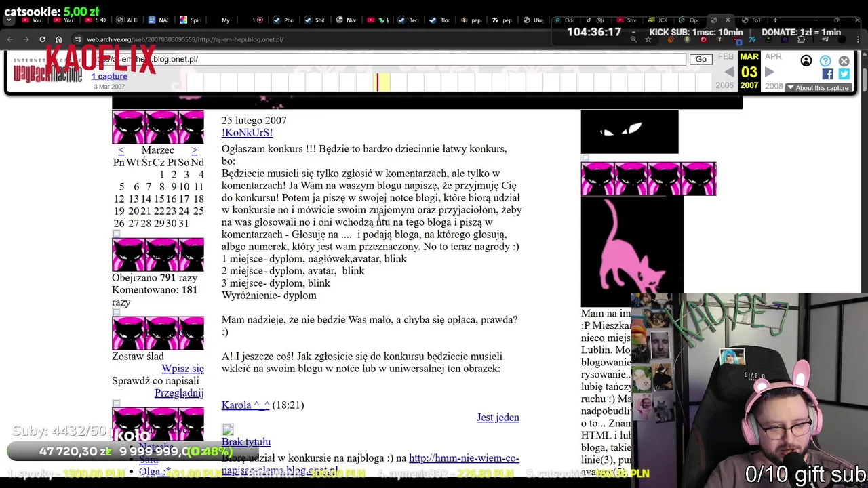This screenshot has height=488, width=868.
Task: Go to previous calendar month
Action: coord(121,150)
